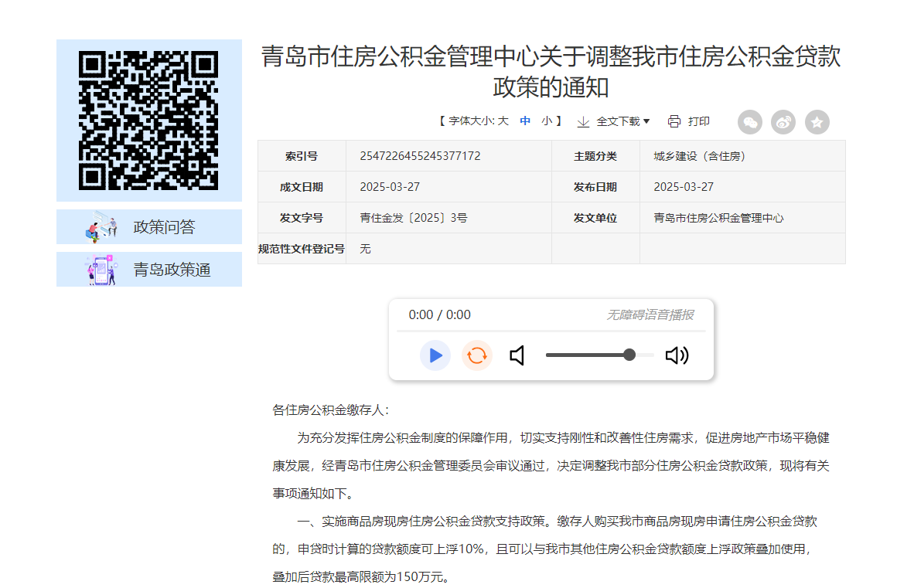Click the printer icon
Screen dimensions: 914x588
click(x=674, y=121)
